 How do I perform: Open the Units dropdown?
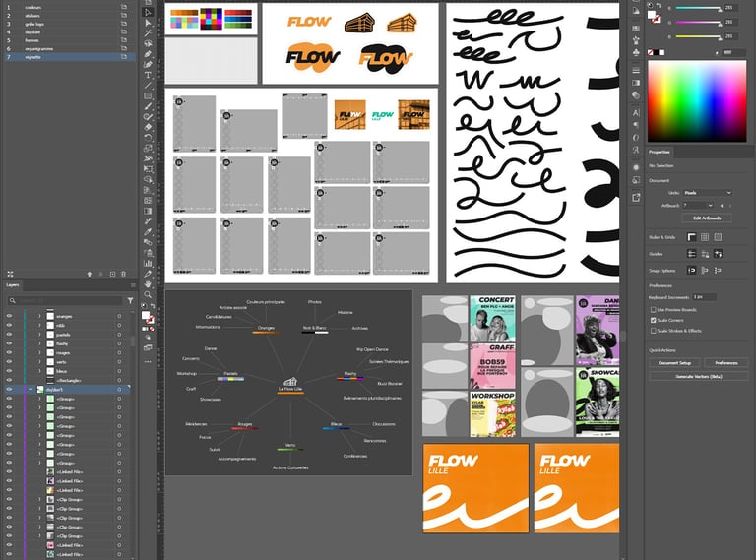[x=708, y=193]
